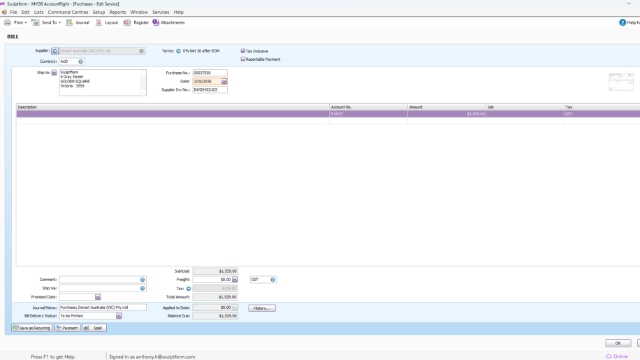This screenshot has width=640, height=360.
Task: Click the Amount column header
Action: point(447,107)
